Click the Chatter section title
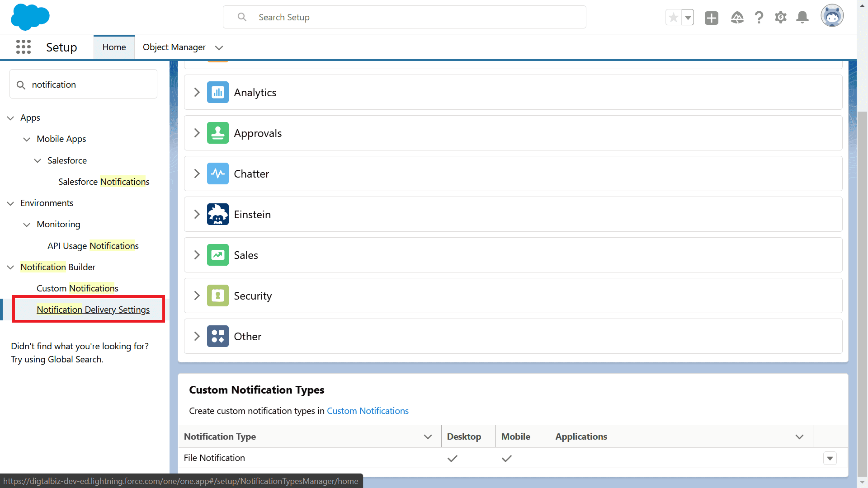This screenshot has width=868, height=488. tap(251, 174)
